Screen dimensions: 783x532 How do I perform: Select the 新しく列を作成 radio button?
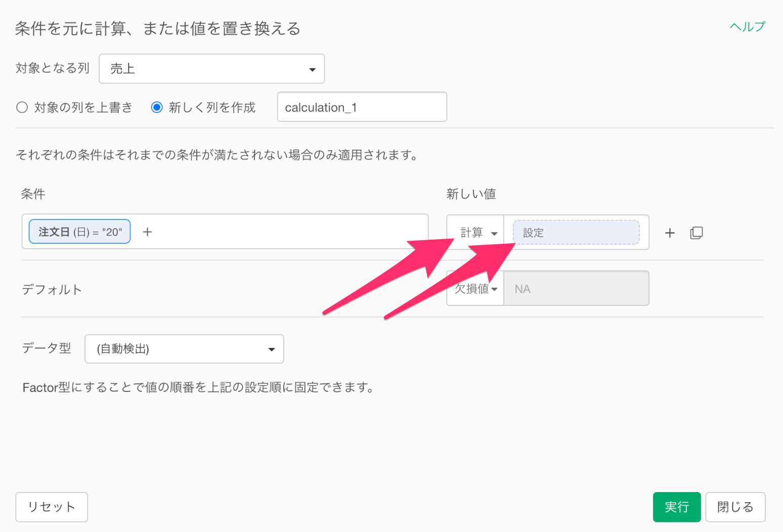[x=157, y=107]
